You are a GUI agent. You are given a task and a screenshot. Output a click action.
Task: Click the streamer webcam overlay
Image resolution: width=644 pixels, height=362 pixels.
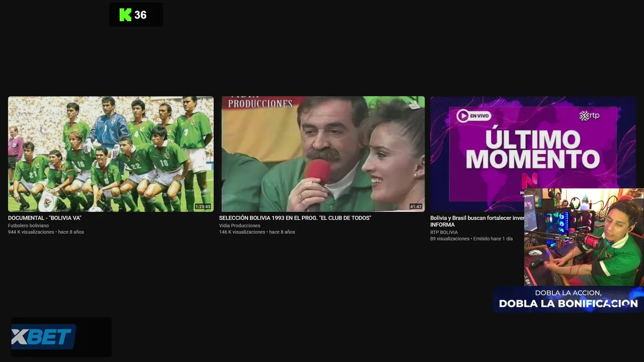pos(584,237)
